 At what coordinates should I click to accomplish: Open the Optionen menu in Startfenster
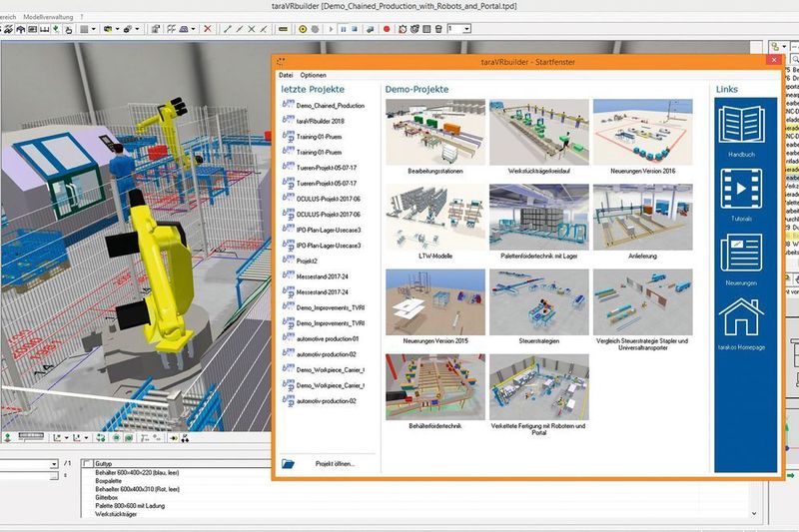click(313, 75)
